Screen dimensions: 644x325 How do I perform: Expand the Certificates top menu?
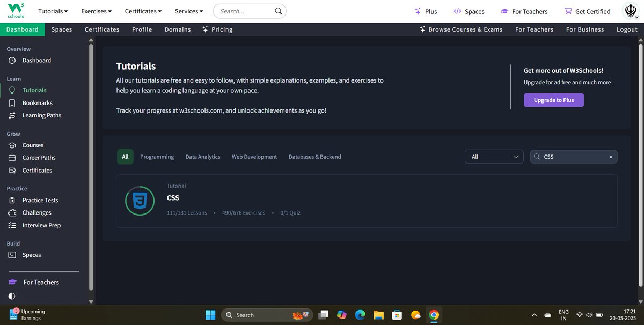click(143, 11)
